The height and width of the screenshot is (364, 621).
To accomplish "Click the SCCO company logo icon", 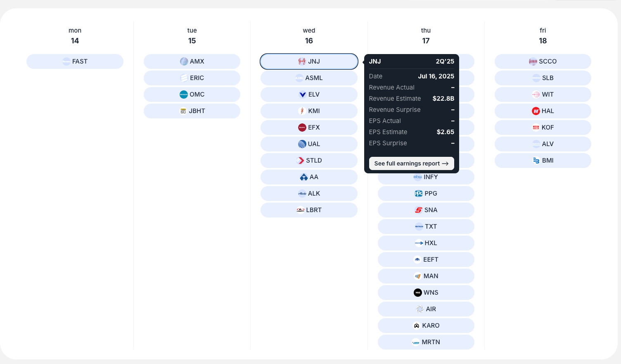I will point(533,61).
